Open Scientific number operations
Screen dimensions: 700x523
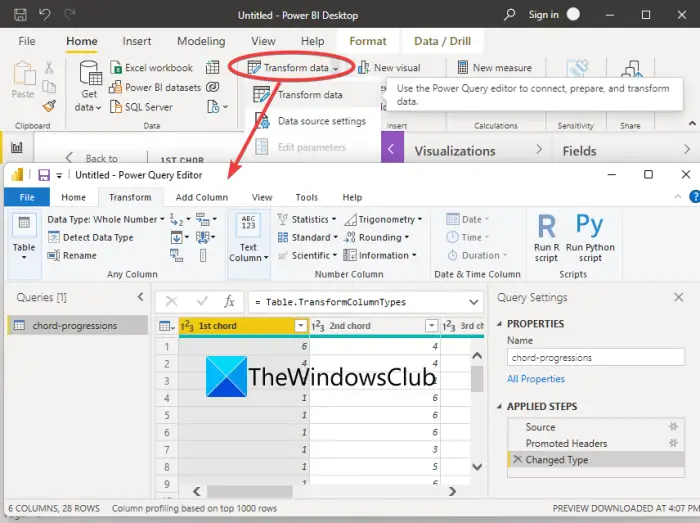point(307,255)
